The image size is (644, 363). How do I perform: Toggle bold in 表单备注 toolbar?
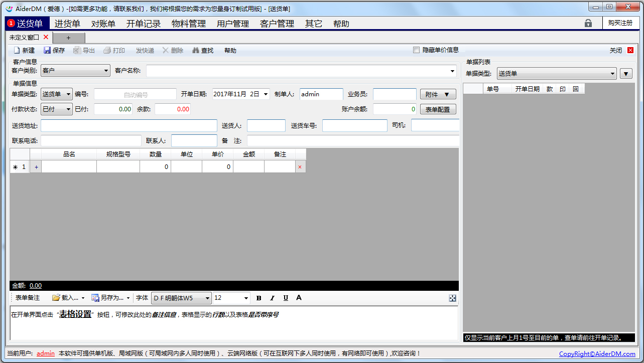click(x=259, y=298)
